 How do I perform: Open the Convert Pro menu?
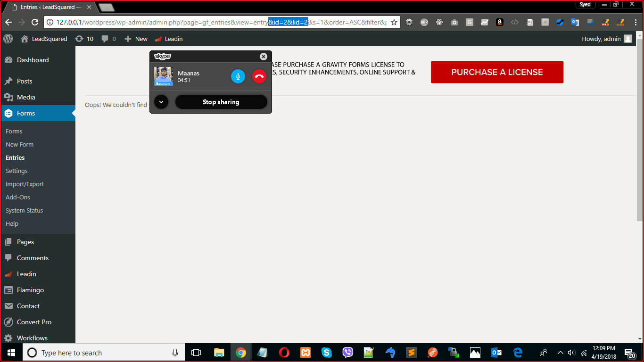[x=38, y=322]
